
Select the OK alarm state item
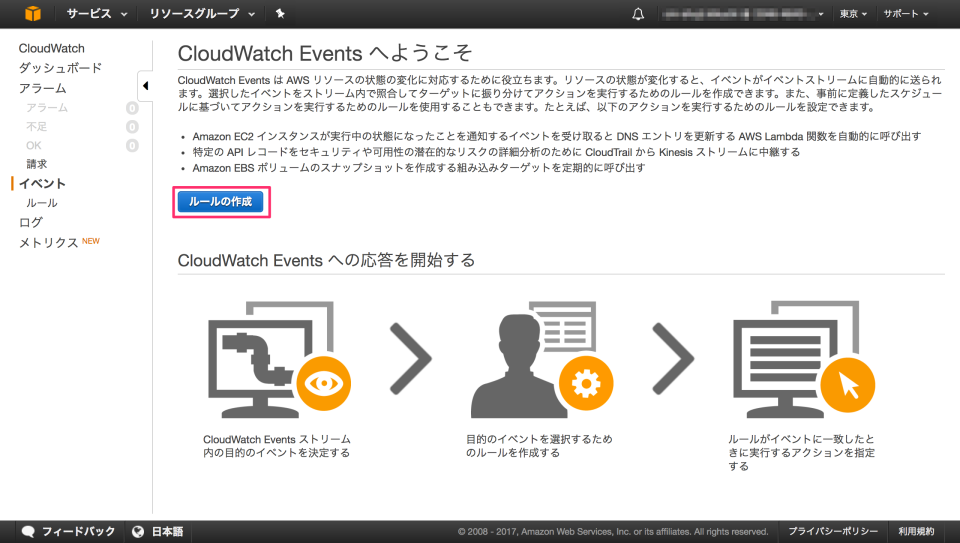coord(34,146)
